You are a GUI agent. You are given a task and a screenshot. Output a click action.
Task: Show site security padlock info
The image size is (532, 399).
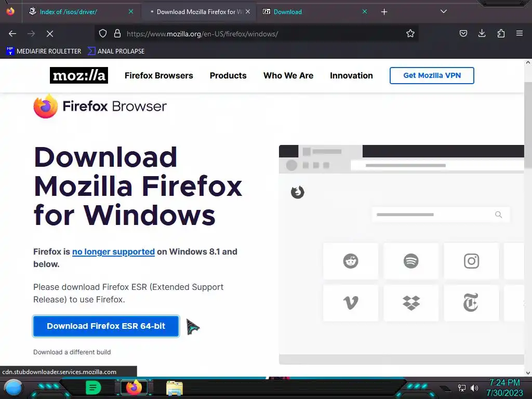117,34
